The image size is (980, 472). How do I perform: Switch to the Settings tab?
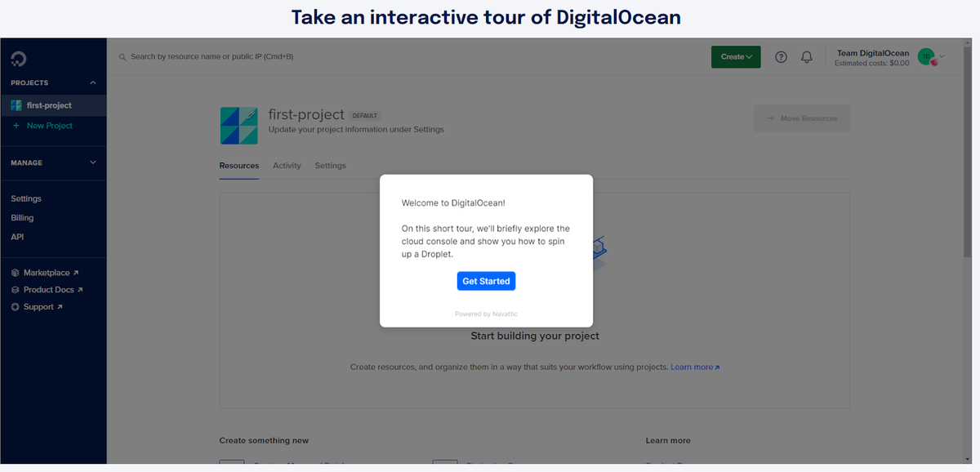(331, 166)
